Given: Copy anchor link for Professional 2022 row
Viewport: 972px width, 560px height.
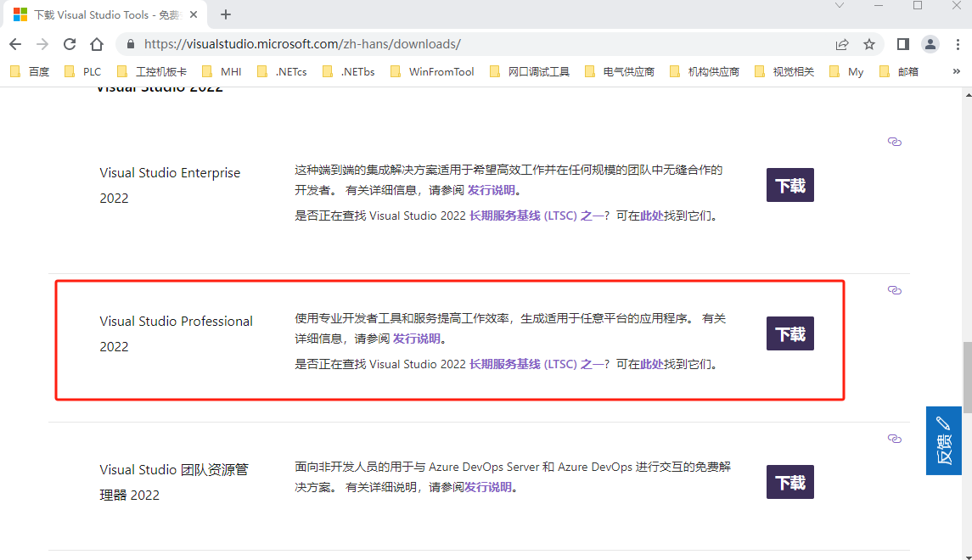Looking at the screenshot, I should pyautogui.click(x=894, y=290).
